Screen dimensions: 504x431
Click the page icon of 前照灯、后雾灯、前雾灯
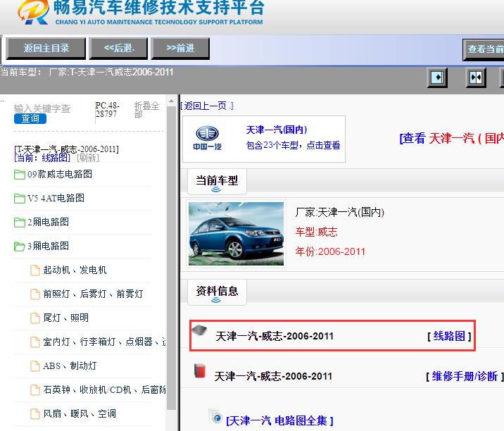35,294
